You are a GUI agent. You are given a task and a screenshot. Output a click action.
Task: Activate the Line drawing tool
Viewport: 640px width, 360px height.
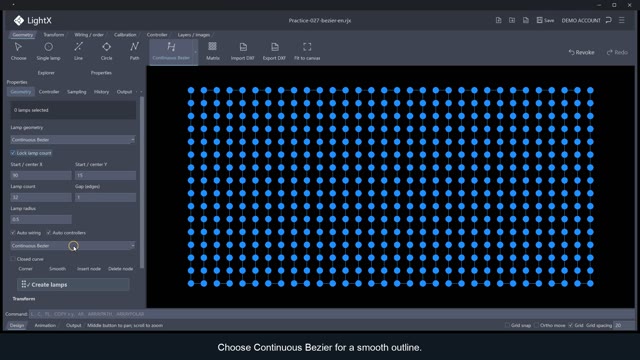pos(78,51)
